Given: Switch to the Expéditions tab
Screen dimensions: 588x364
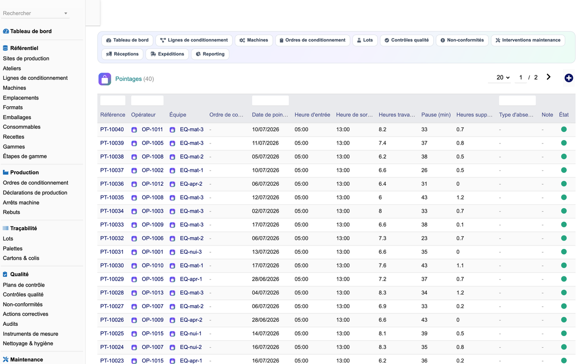Looking at the screenshot, I should point(167,54).
